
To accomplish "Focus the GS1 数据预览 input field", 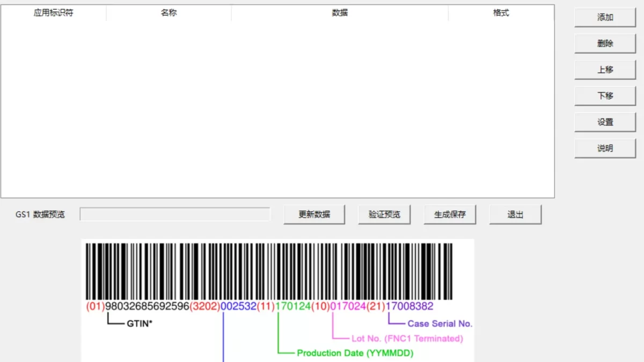I will (175, 215).
